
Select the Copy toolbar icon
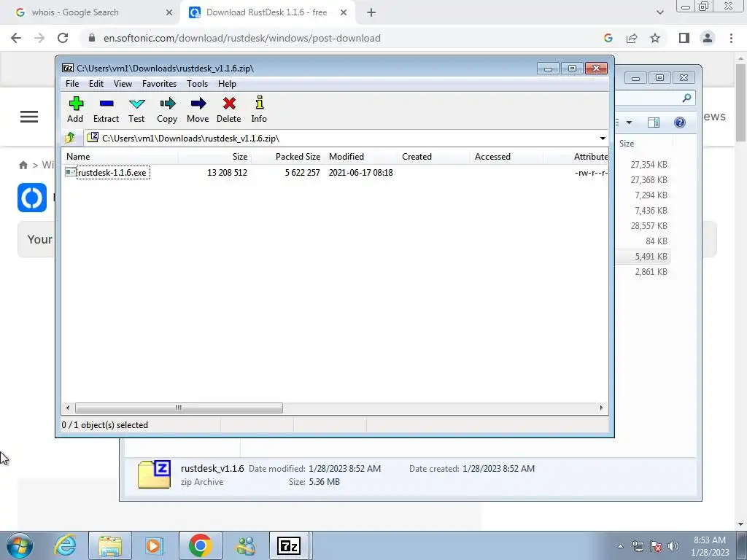[x=167, y=110]
